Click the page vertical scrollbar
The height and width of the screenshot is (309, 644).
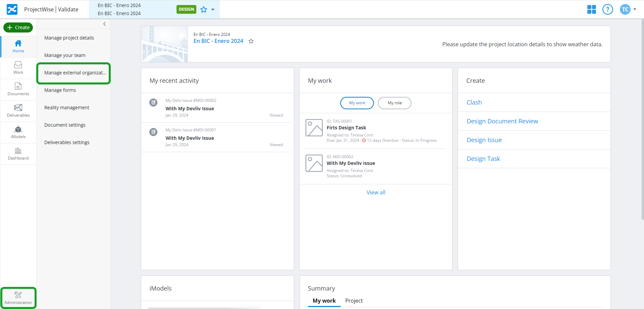pos(642,120)
